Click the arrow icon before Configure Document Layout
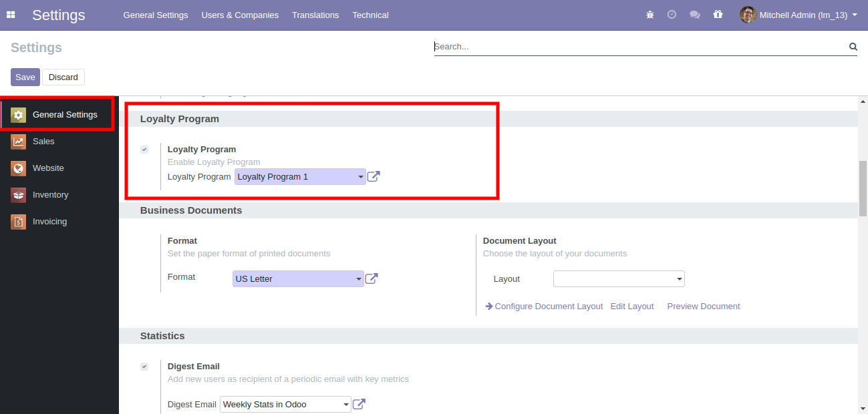 point(488,306)
